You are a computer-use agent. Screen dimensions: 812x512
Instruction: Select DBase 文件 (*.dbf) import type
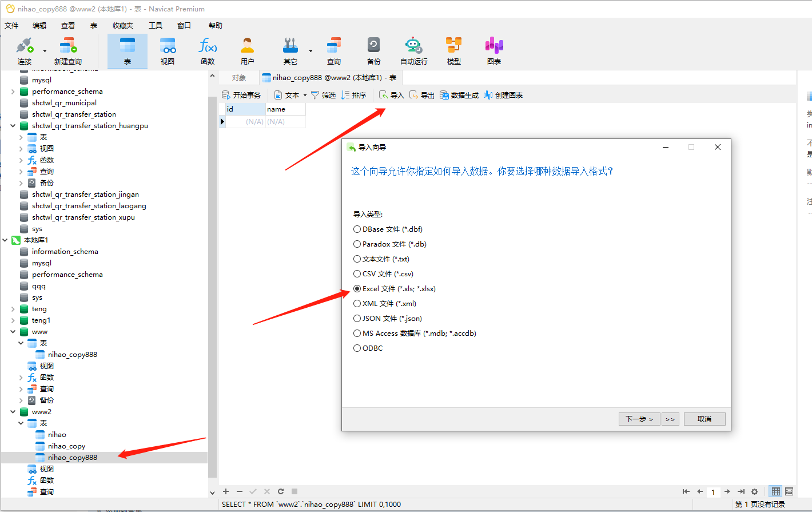coord(388,229)
